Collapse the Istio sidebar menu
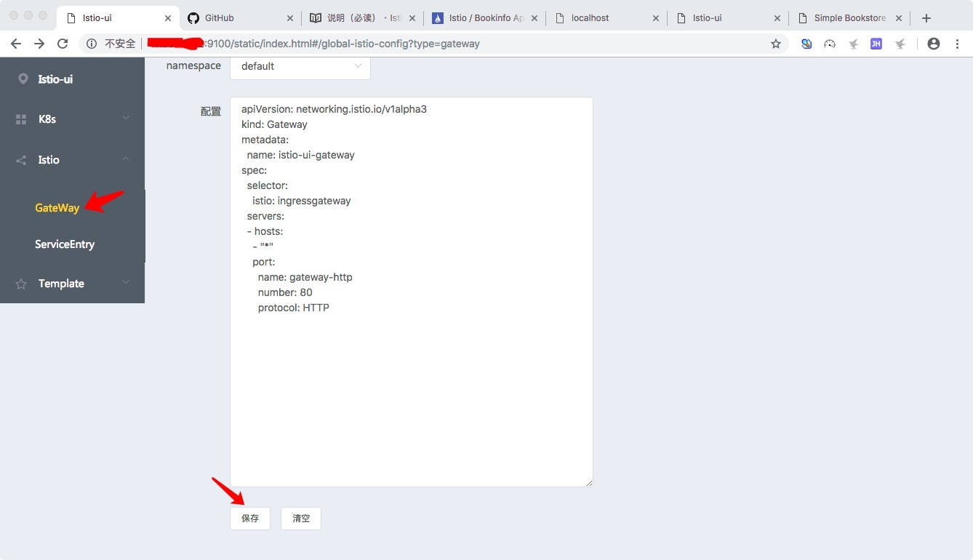The height and width of the screenshot is (560, 973). coord(73,160)
